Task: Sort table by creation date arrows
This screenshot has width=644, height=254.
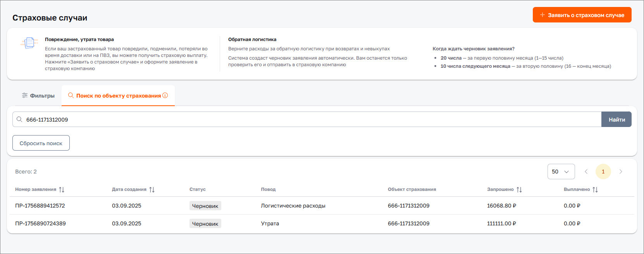Action: (152, 190)
